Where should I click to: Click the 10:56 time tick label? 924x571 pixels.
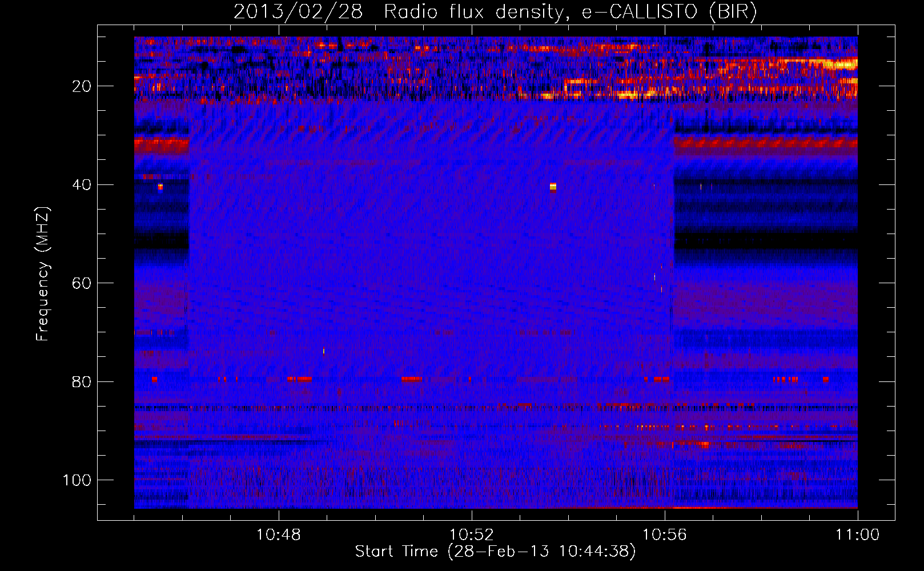pos(665,535)
